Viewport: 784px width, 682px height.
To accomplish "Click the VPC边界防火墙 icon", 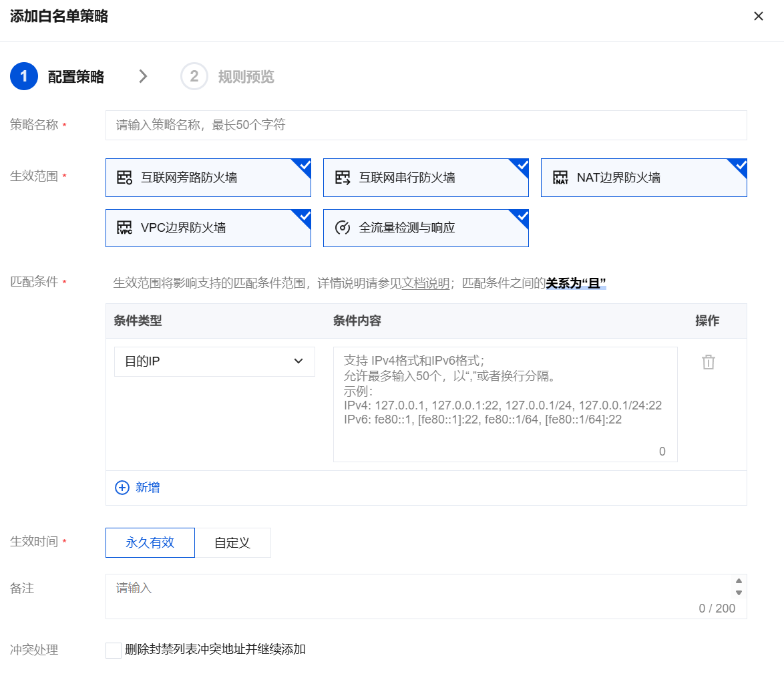I will coord(125,228).
